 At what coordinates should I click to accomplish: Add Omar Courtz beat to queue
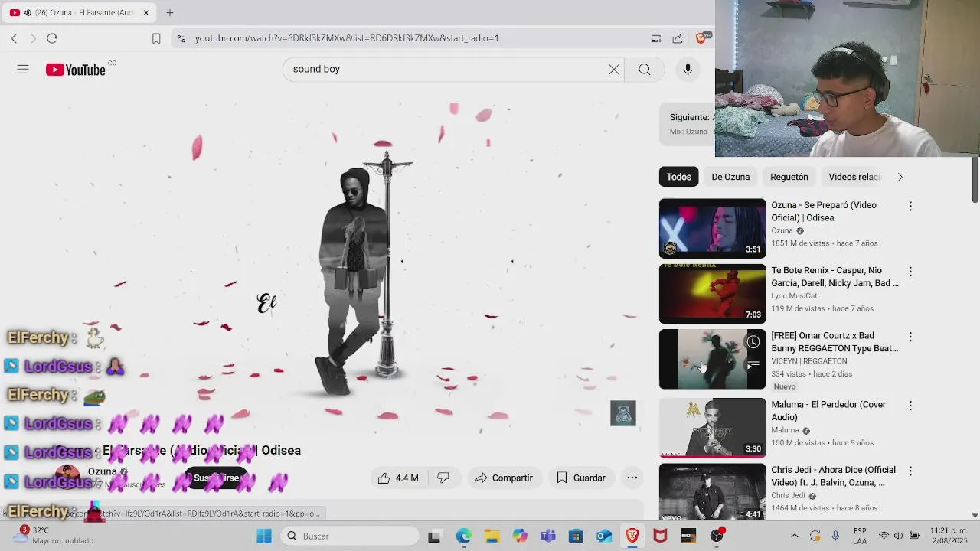tap(753, 365)
